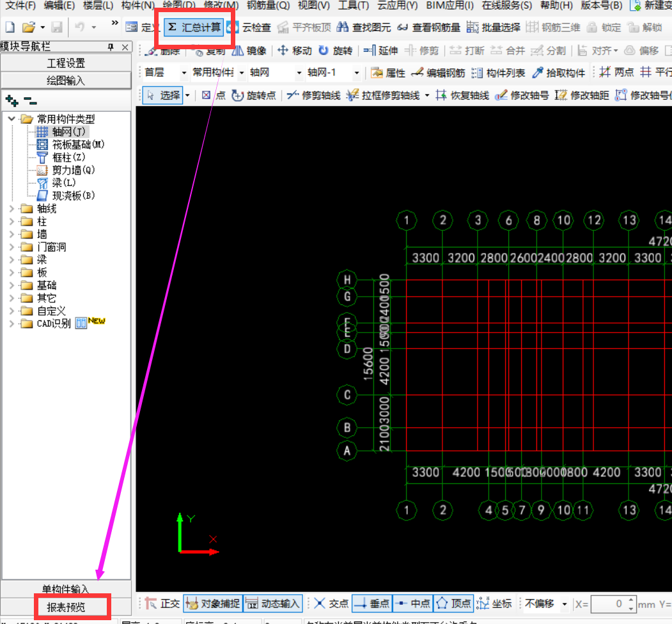Open 属性 properties panel

(388, 72)
